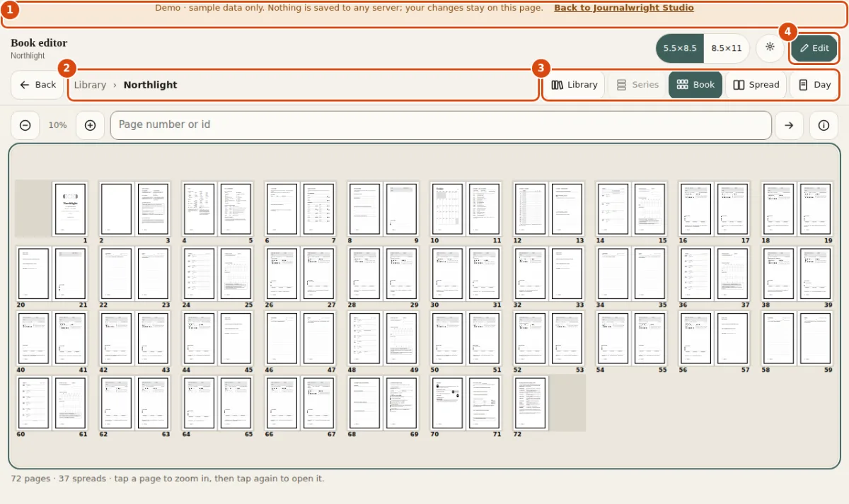Click the Back button with arrow

click(37, 85)
